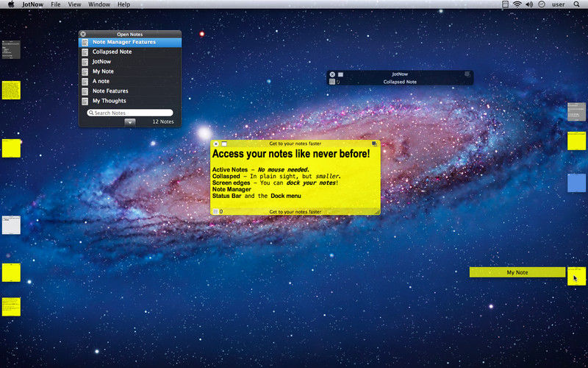
Task: Click the note icon beside Collapsed Note row
Action: tap(85, 52)
